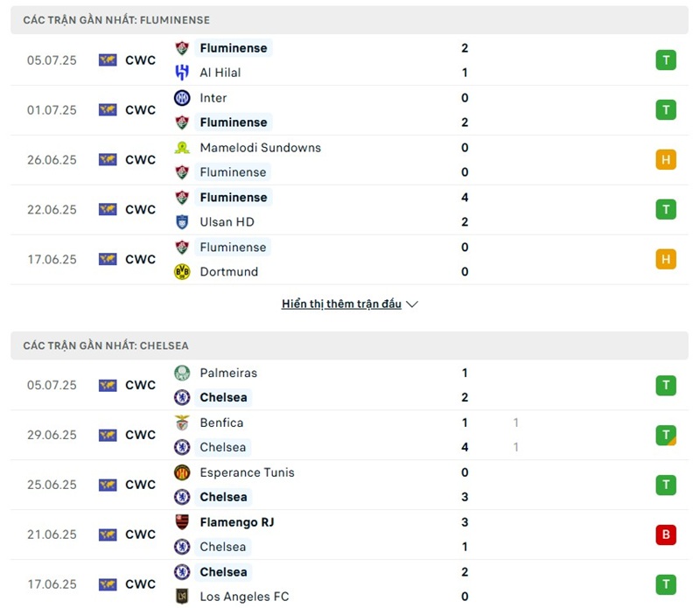Click the Los Angeles FC crest icon
The height and width of the screenshot is (608, 700).
point(182,597)
